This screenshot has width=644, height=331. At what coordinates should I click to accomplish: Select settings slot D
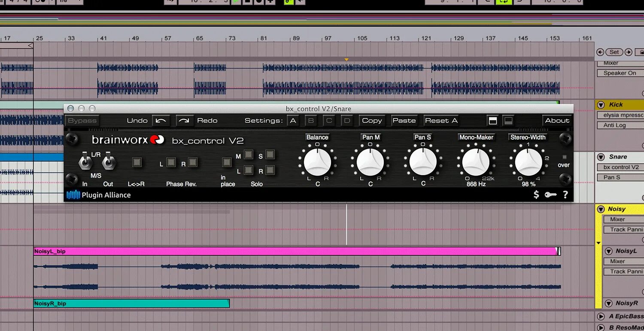point(347,121)
